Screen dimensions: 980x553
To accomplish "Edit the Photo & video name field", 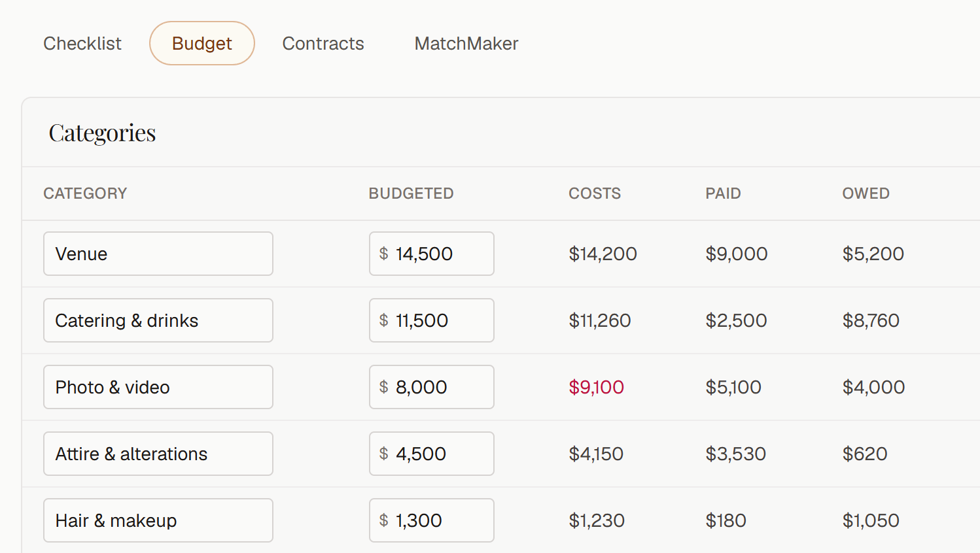I will [x=158, y=387].
